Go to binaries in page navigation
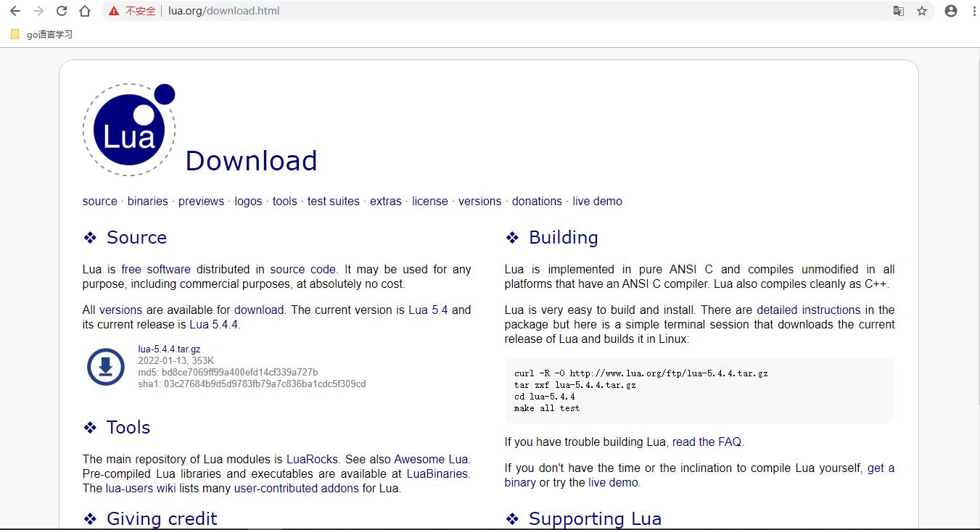The image size is (980, 530). tap(147, 201)
